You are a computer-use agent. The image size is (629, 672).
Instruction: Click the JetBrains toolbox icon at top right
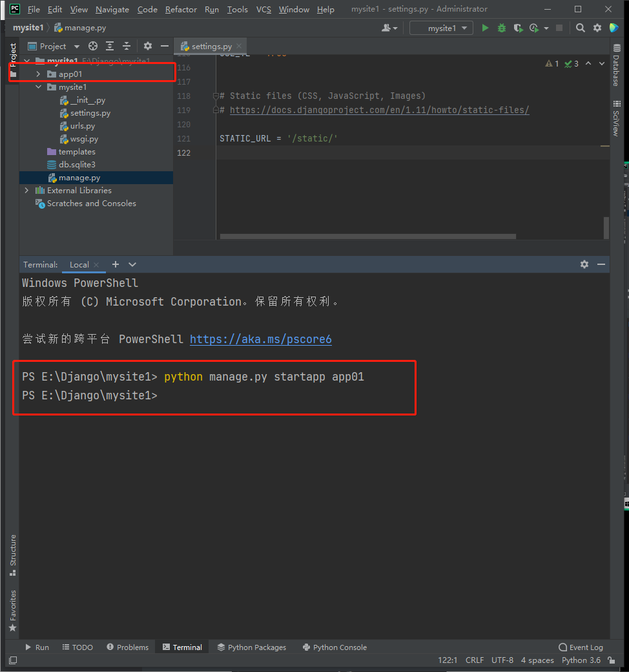click(614, 28)
